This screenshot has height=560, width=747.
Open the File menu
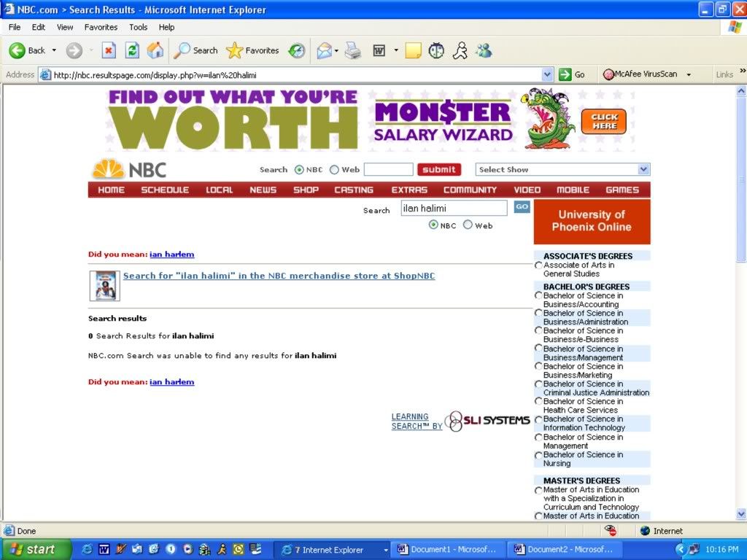tap(15, 27)
